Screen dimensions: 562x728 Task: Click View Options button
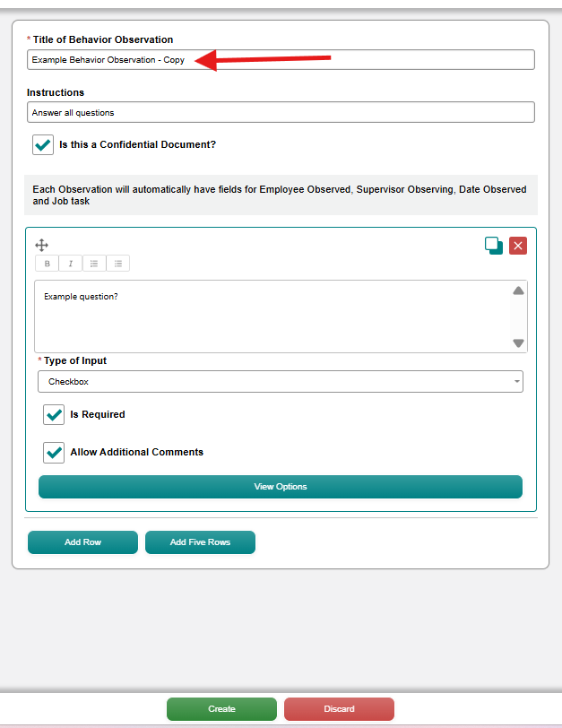point(281,487)
